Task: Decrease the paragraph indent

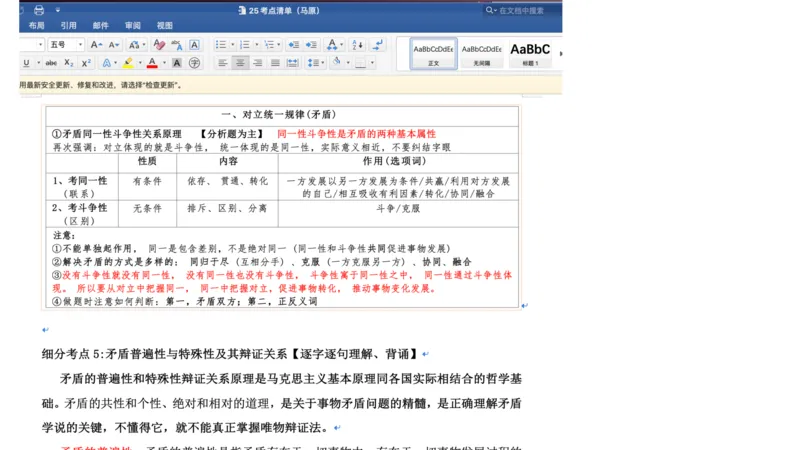Action: tap(294, 45)
